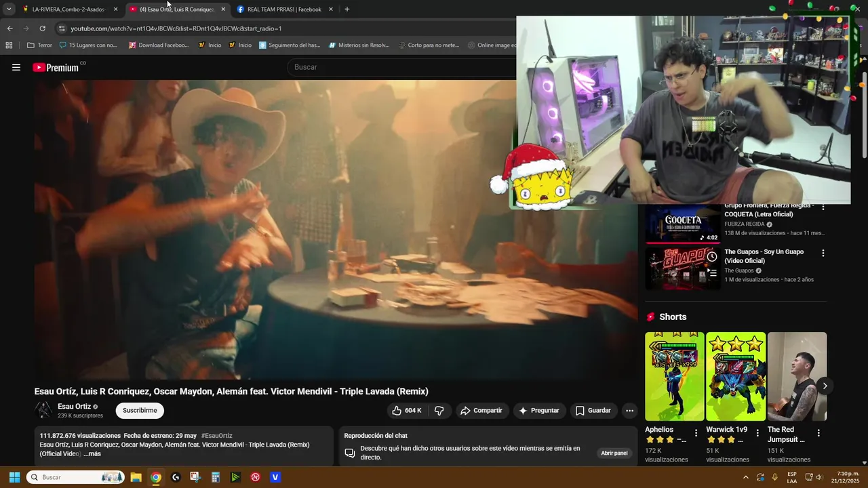Open Logitech G HUB taskbar icon
868x488 pixels.
(176, 477)
